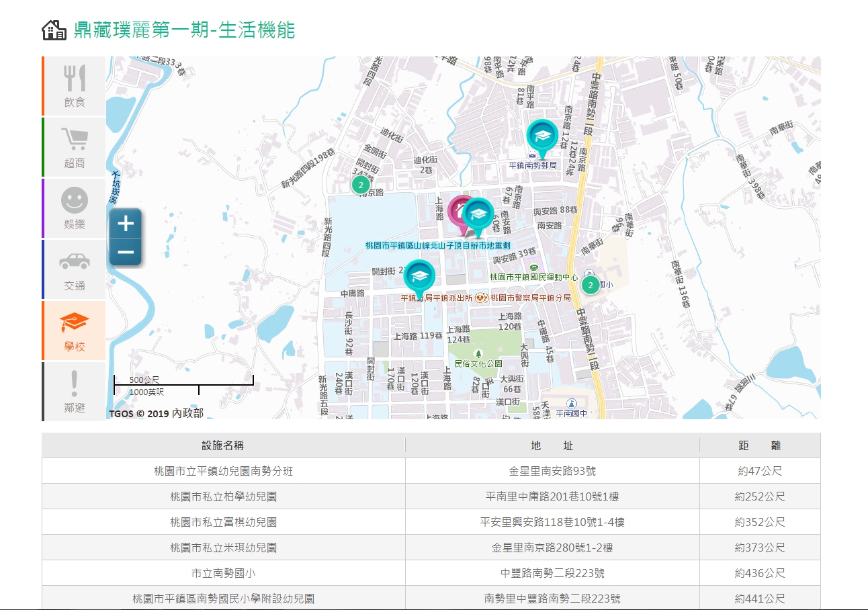Click the house icon beside page title
868x610 pixels.
[54, 30]
